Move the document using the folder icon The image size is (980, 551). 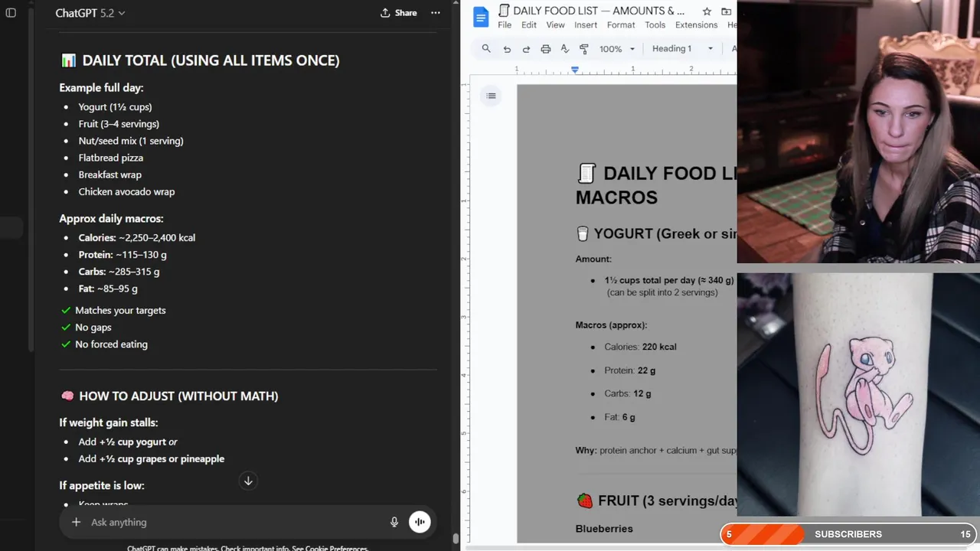tap(726, 11)
